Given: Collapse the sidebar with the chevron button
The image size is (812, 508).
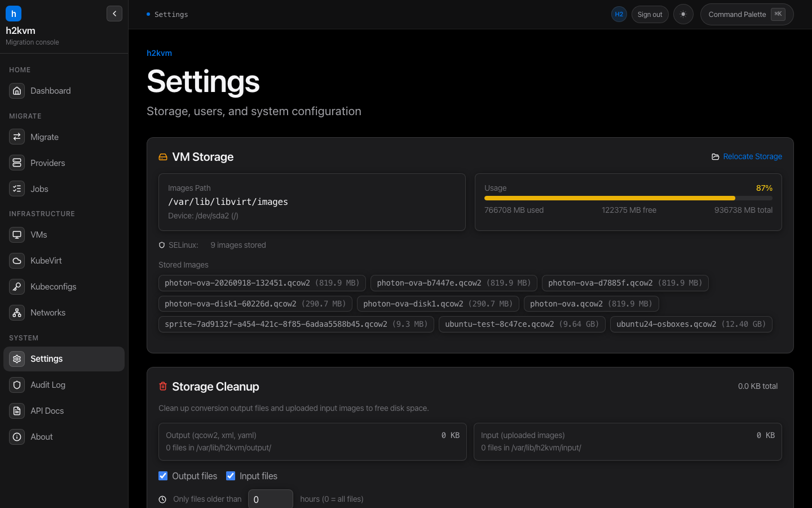Looking at the screenshot, I should (114, 14).
